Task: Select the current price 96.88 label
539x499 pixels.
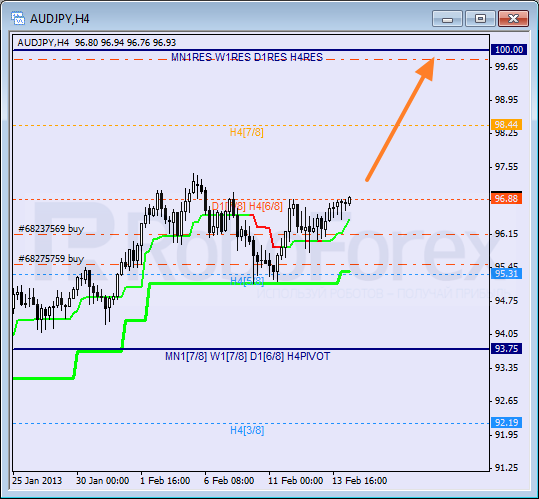Action: [506, 198]
